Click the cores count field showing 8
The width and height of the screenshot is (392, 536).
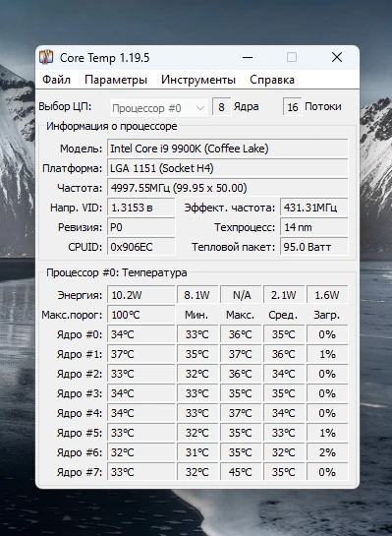(221, 107)
